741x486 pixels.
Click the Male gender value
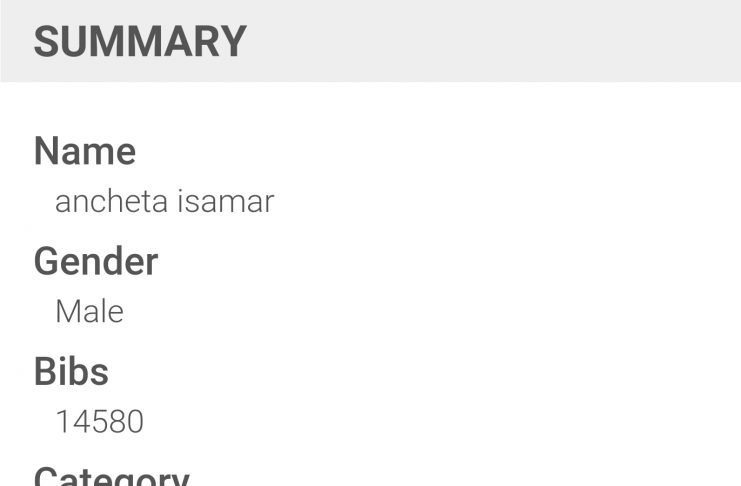click(x=89, y=311)
